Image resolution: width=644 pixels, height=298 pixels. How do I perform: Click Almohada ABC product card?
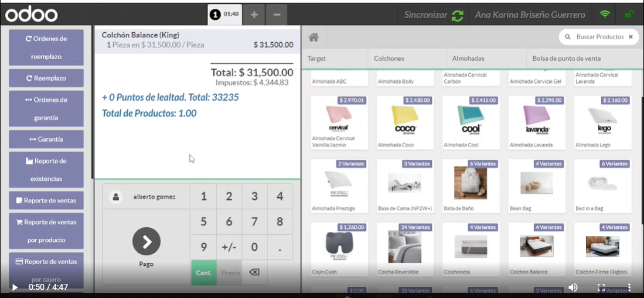[x=339, y=79]
